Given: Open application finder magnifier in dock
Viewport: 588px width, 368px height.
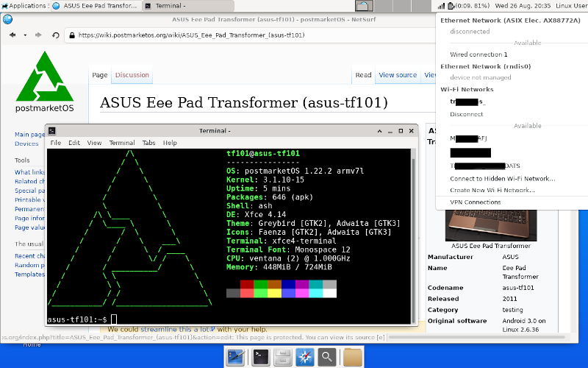Looking at the screenshot, I should (x=326, y=357).
